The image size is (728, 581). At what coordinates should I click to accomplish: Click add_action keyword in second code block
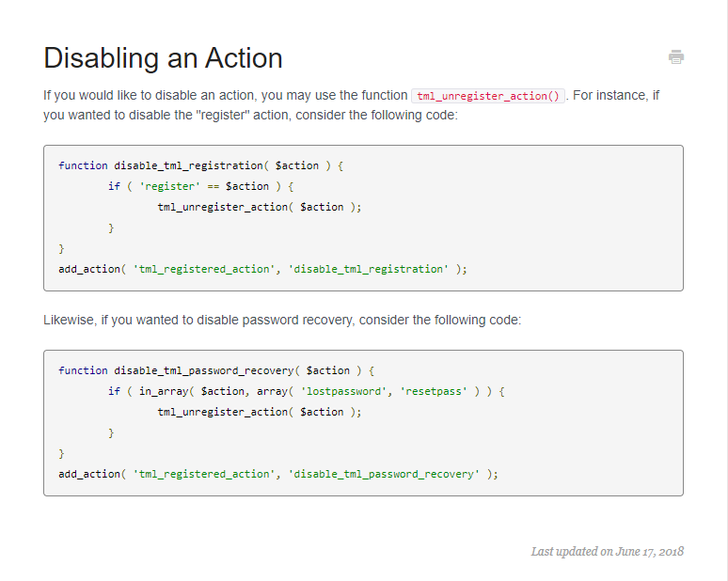coord(89,474)
